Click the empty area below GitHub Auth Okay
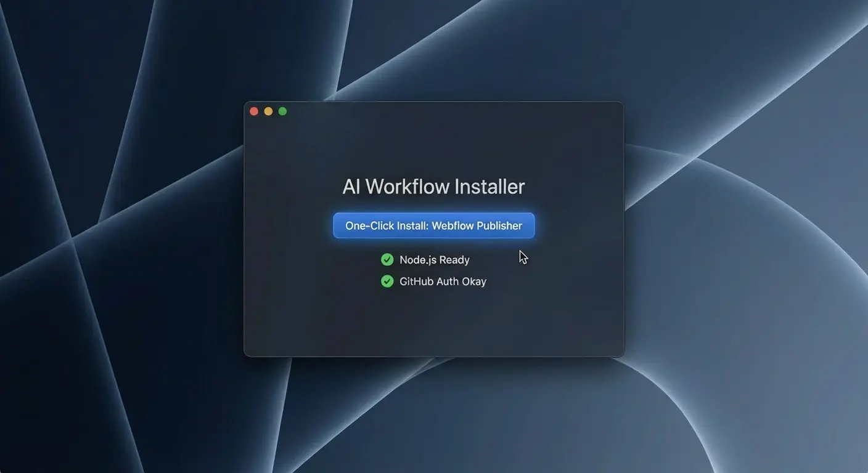The width and height of the screenshot is (868, 473). click(x=433, y=320)
